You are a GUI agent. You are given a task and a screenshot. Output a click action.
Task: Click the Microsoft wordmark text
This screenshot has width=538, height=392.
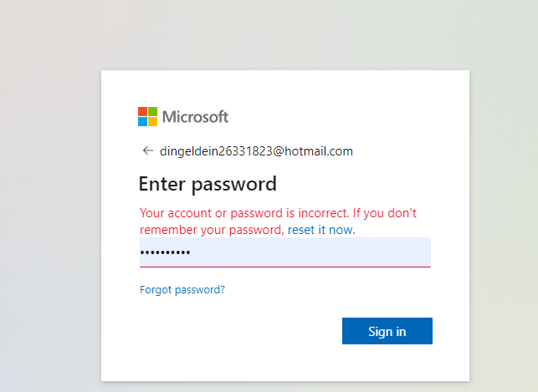[195, 117]
